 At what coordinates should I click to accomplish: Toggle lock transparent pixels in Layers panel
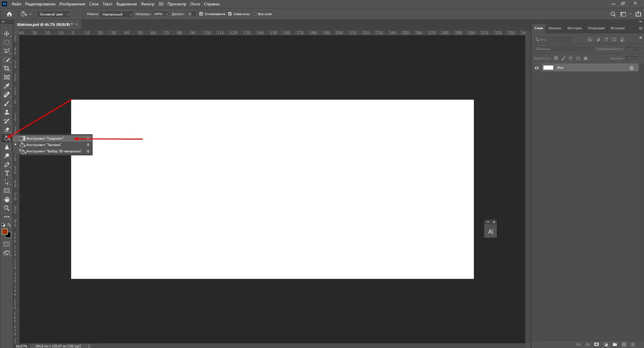tap(556, 58)
